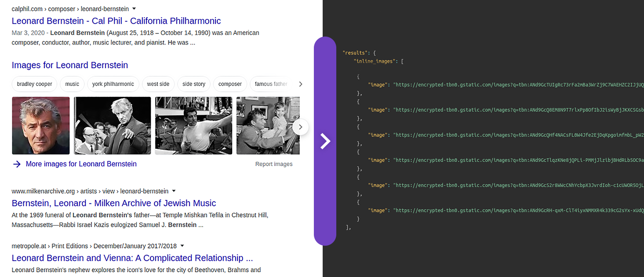Click the blue arrow beside More images
The height and width of the screenshot is (277, 644).
coord(16,163)
